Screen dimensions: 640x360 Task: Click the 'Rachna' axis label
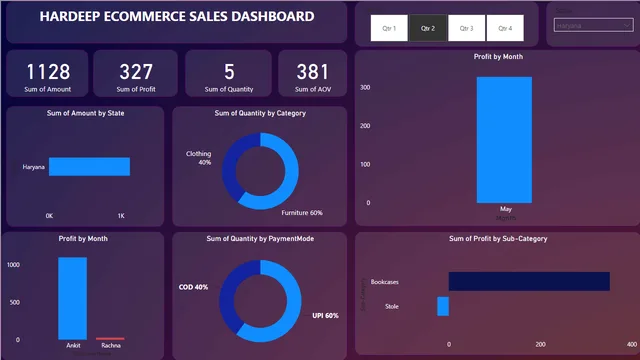(111, 345)
